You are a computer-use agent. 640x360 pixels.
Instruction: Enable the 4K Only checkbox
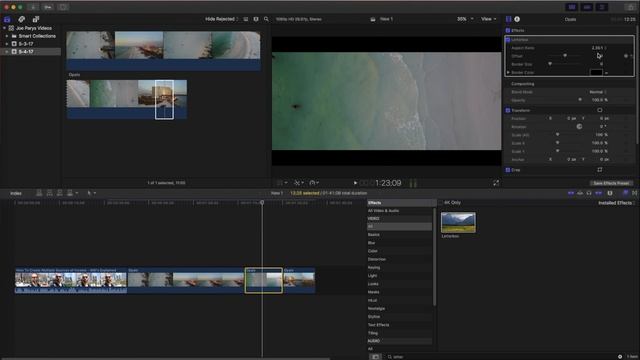tap(441, 202)
